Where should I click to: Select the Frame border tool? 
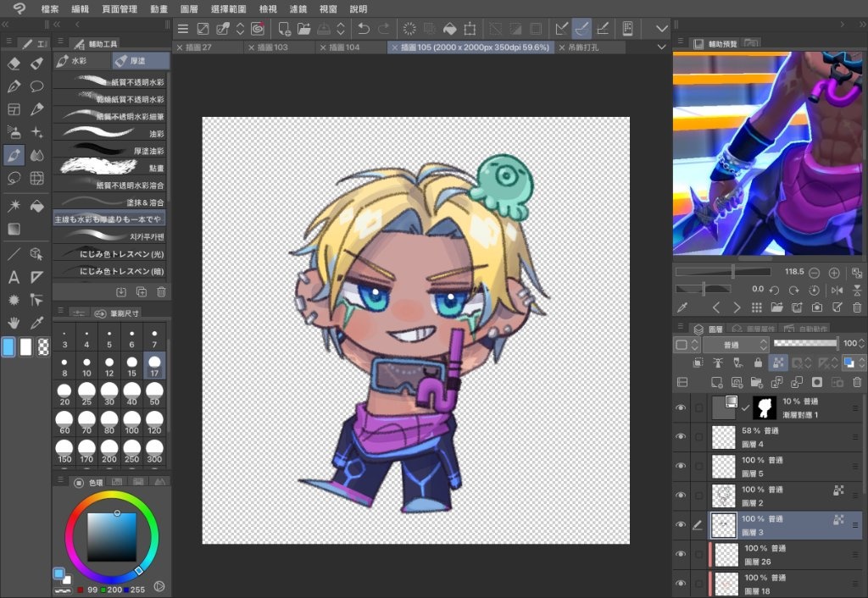14,109
